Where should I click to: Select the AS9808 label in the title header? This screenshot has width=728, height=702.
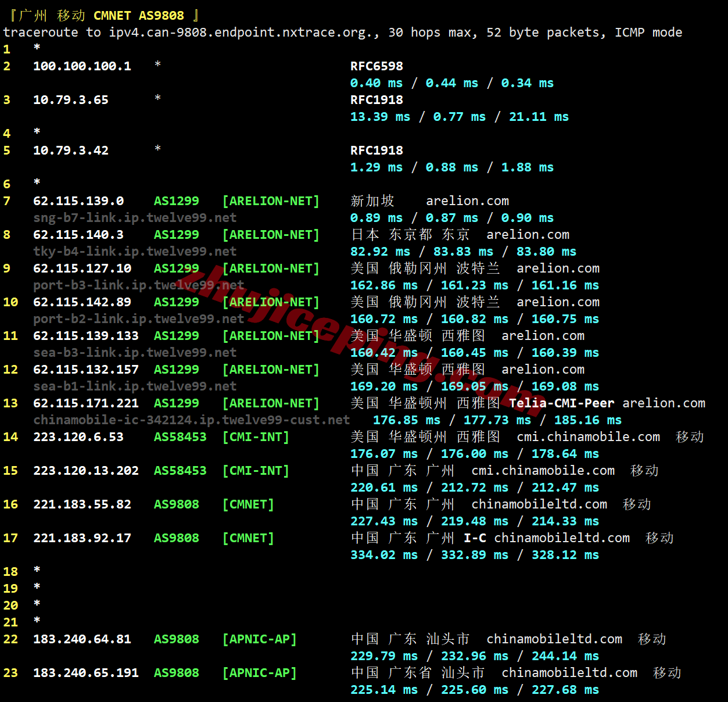(161, 16)
